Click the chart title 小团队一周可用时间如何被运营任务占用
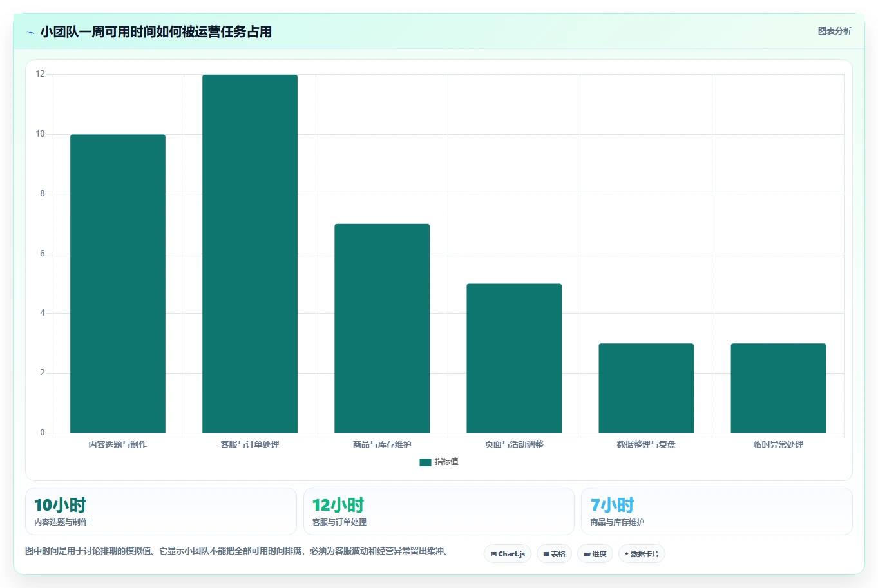The width and height of the screenshot is (878, 588). pos(156,32)
